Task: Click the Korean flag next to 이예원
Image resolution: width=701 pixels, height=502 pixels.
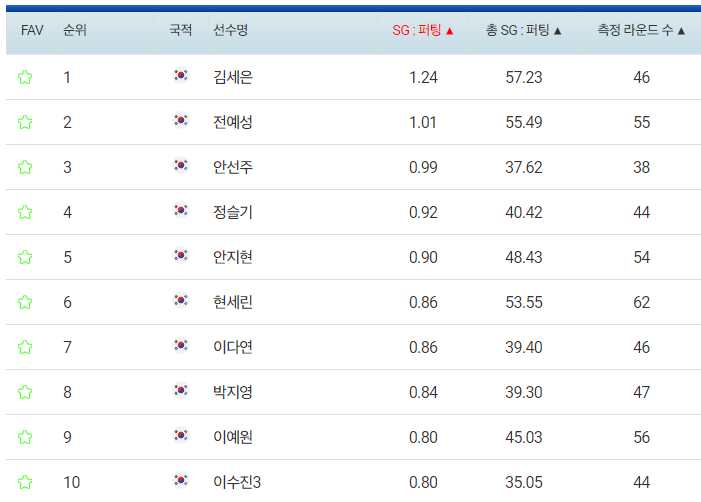Action: point(181,435)
